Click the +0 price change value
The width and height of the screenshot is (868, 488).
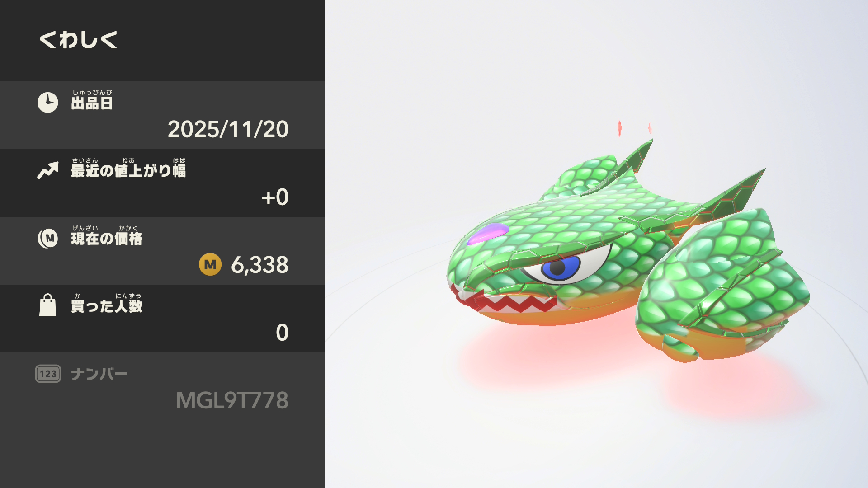(x=275, y=197)
